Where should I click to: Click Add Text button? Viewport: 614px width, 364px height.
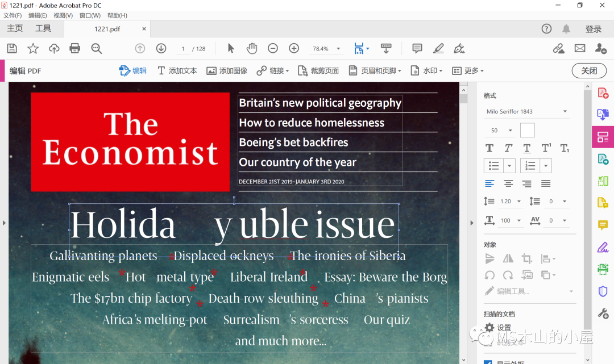[x=177, y=71]
